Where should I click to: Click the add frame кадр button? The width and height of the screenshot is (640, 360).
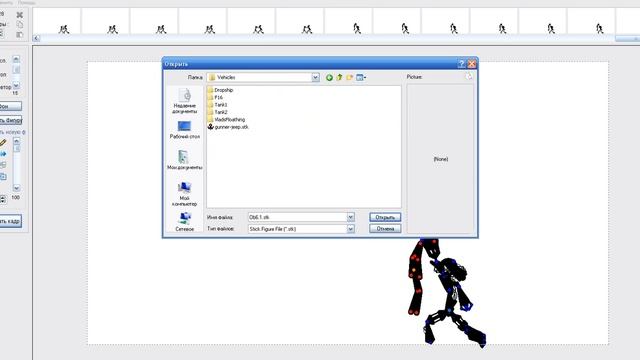click(11, 221)
